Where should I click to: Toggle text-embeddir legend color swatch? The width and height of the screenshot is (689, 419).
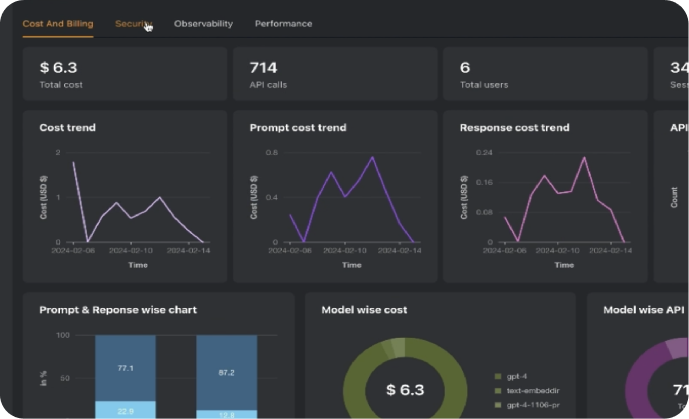tap(498, 390)
